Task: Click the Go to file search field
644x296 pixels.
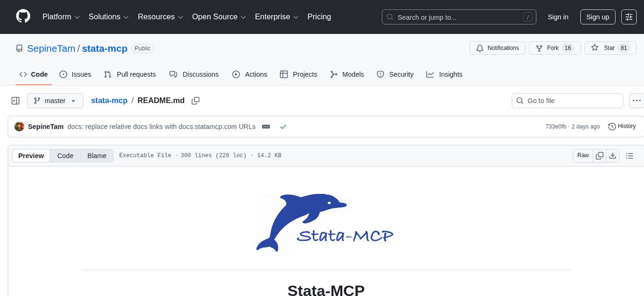Action: click(567, 100)
